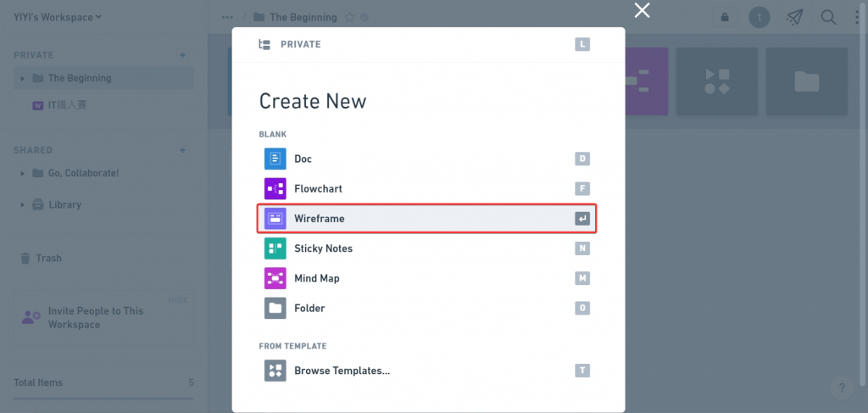Click the magenta Mind Map icon

tap(275, 278)
